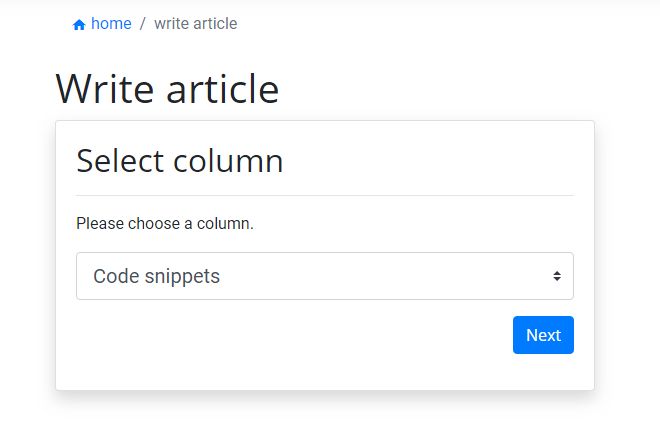Click the 'Please choose a column.' label
This screenshot has height=442, width=660.
pyautogui.click(x=165, y=224)
